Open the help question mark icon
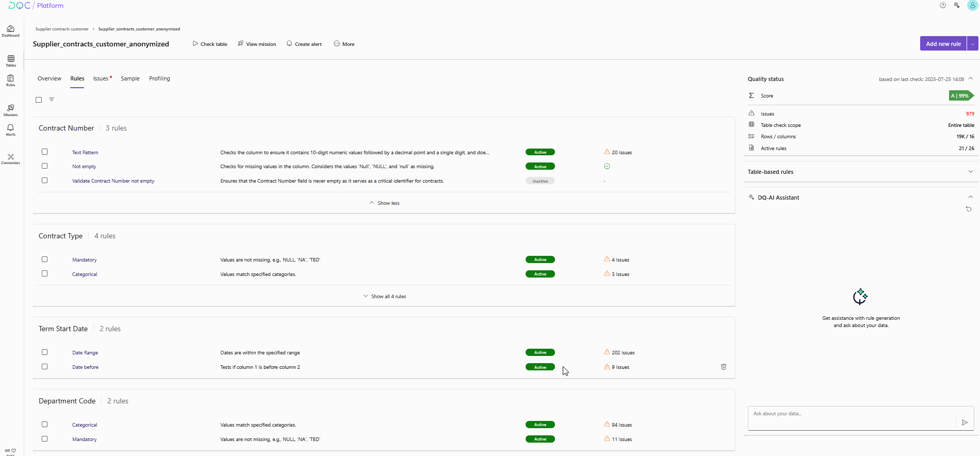Image resolution: width=980 pixels, height=456 pixels. click(x=943, y=5)
